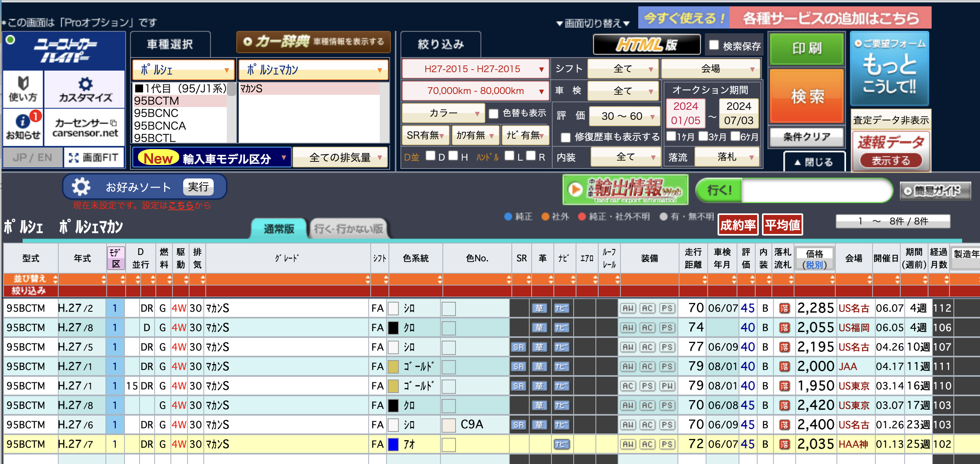Viewport: 980px width, 464px height.
Task: Open the カラー color dropdown
Action: coord(443,113)
